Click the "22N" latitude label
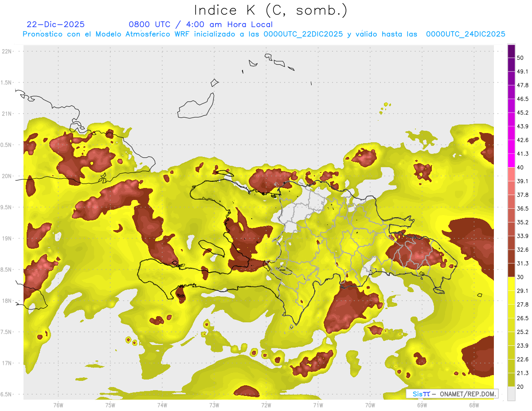 [x=6, y=51]
